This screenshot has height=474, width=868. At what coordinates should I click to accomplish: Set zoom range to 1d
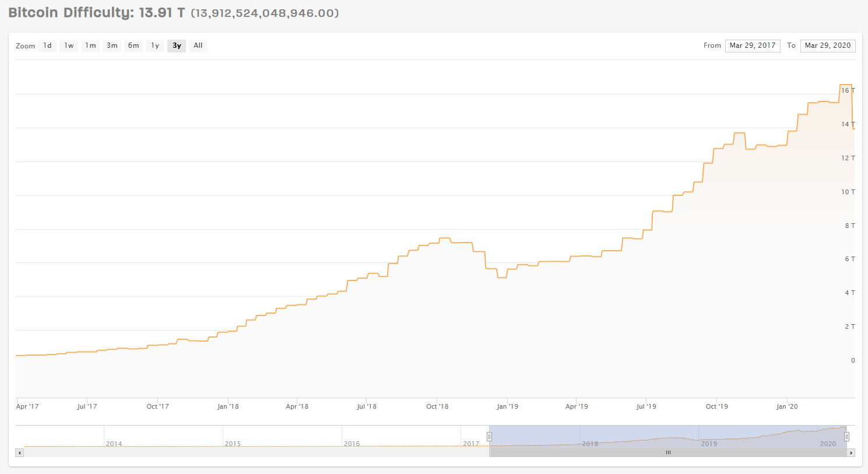point(47,45)
